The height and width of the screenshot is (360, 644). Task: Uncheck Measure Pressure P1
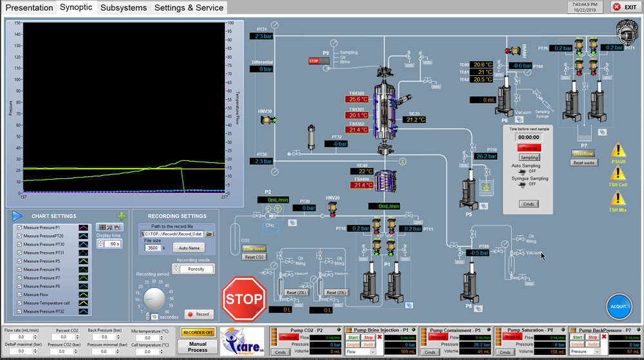point(19,227)
